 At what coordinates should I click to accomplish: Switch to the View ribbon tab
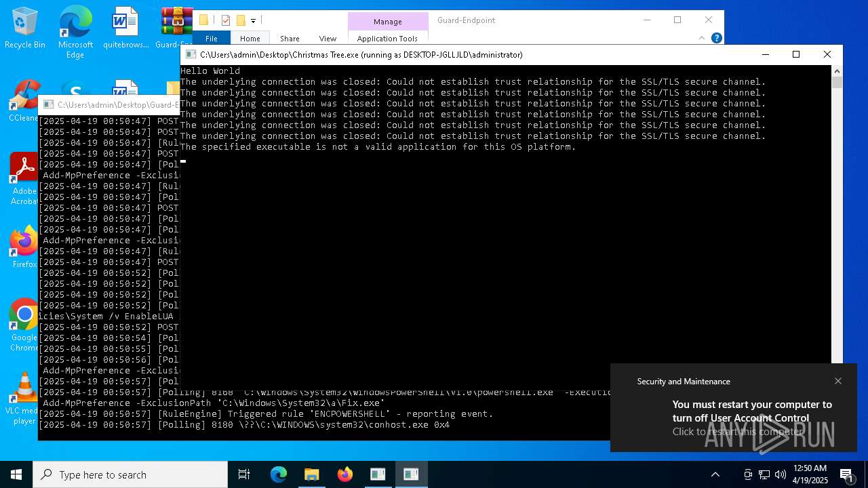click(x=328, y=39)
